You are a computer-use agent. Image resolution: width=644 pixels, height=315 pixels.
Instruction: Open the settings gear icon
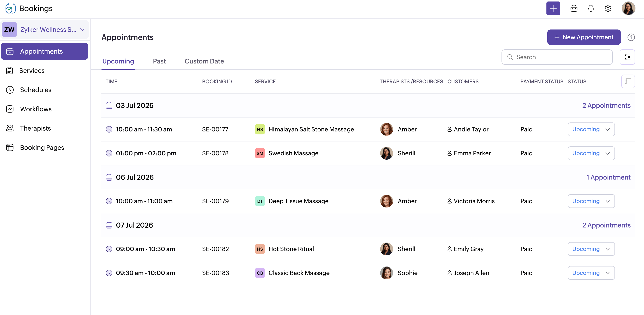608,9
